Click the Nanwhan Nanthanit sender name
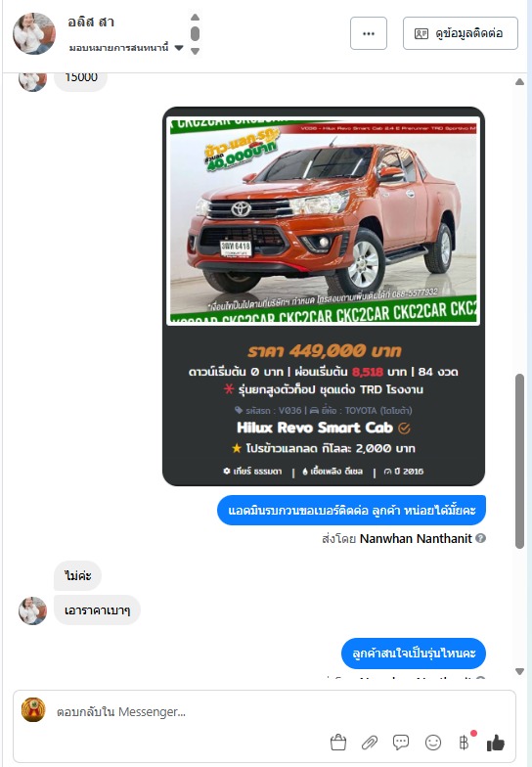Screen dimensions: 532x767 (416, 538)
